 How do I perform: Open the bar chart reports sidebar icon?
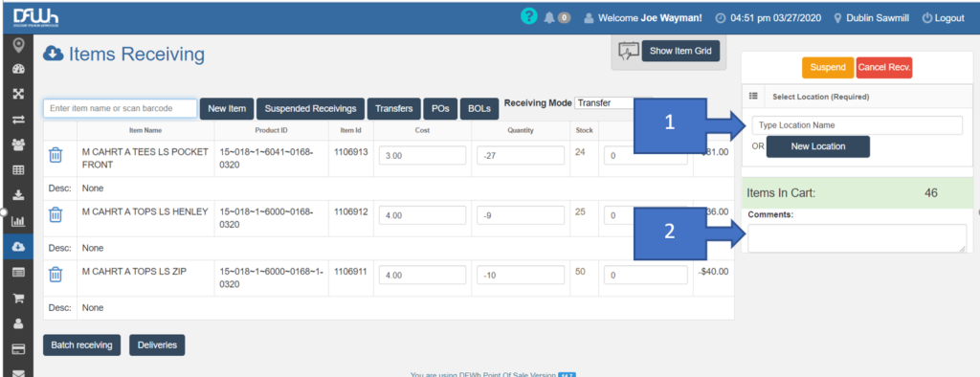(18, 221)
